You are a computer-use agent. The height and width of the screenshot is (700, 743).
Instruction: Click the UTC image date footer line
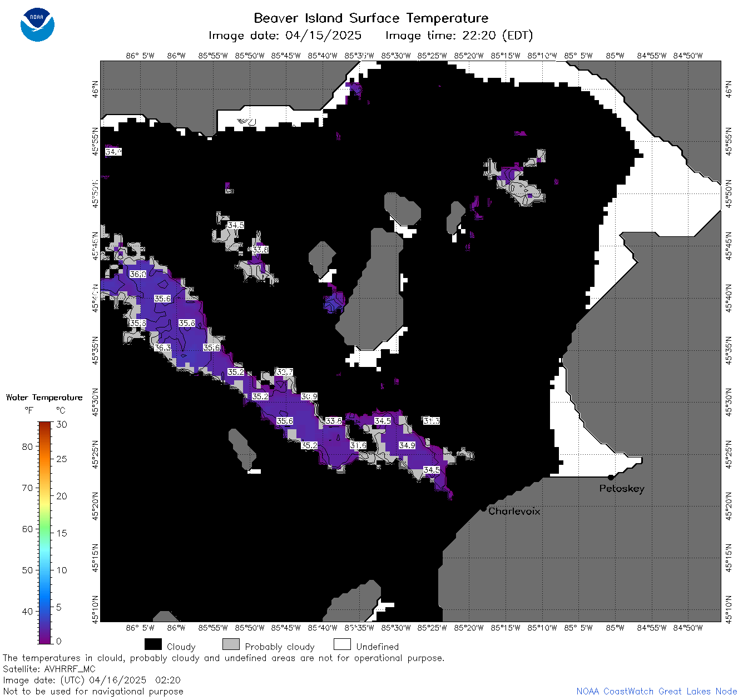coord(92,680)
